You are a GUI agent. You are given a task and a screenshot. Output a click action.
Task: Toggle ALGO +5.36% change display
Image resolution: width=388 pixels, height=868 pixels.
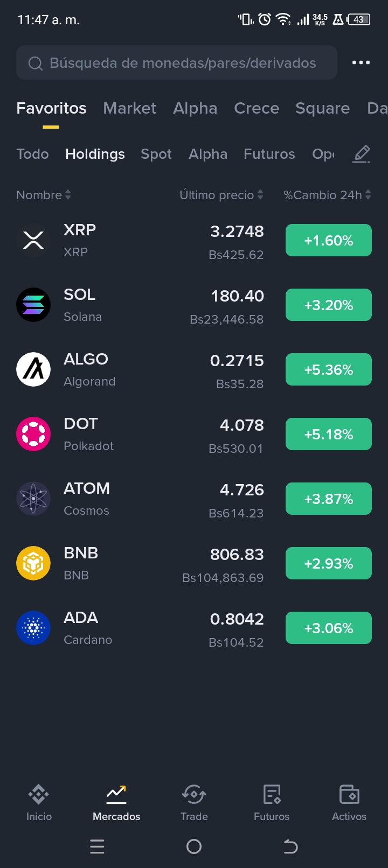pyautogui.click(x=329, y=369)
